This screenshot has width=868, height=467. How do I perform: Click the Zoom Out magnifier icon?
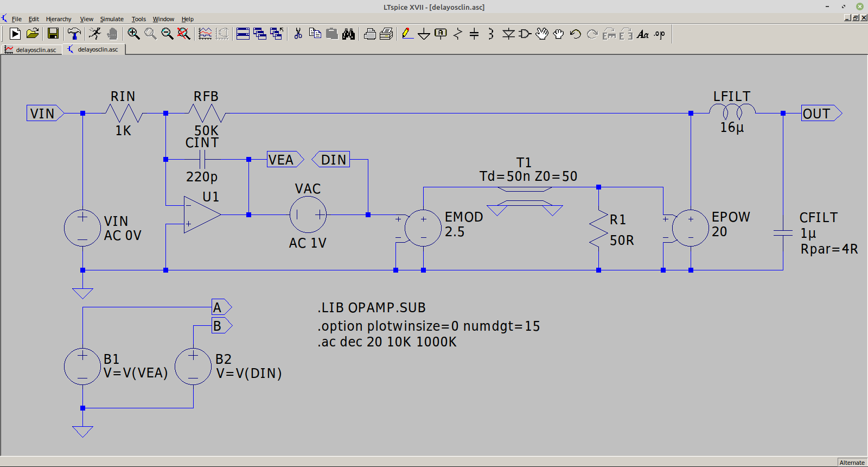167,34
